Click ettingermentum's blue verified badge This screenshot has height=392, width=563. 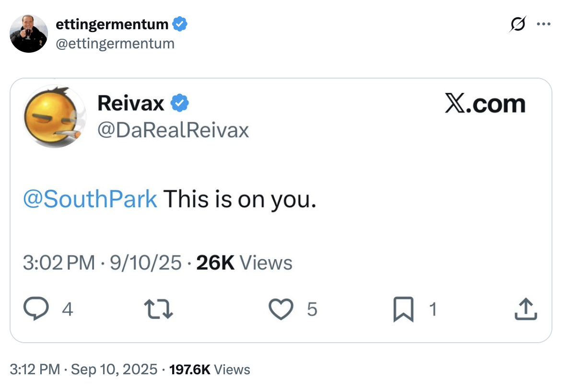[179, 23]
